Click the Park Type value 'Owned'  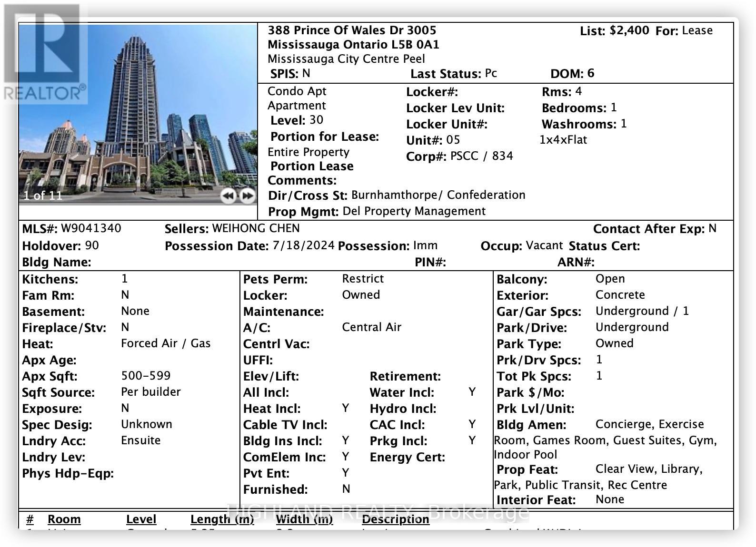point(615,343)
